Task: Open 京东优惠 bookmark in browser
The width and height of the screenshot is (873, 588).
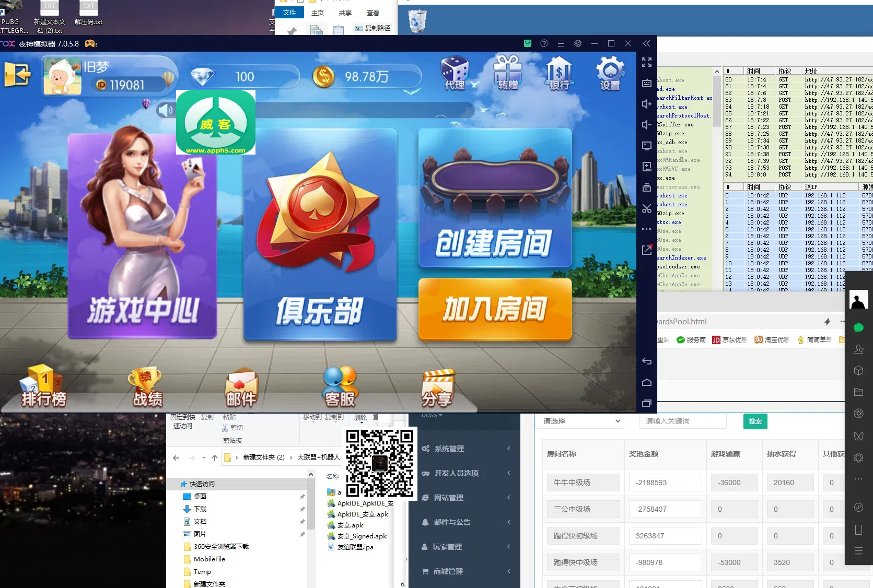Action: 730,340
